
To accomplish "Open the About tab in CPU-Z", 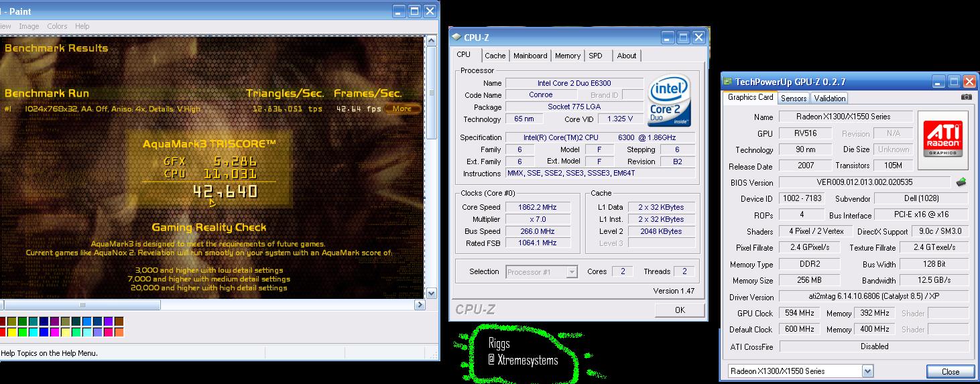I will [627, 56].
